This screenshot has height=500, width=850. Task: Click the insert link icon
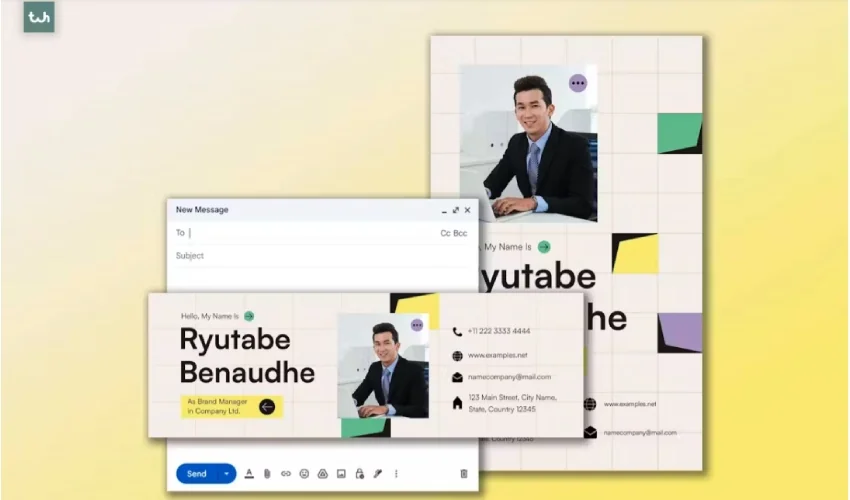click(x=285, y=474)
